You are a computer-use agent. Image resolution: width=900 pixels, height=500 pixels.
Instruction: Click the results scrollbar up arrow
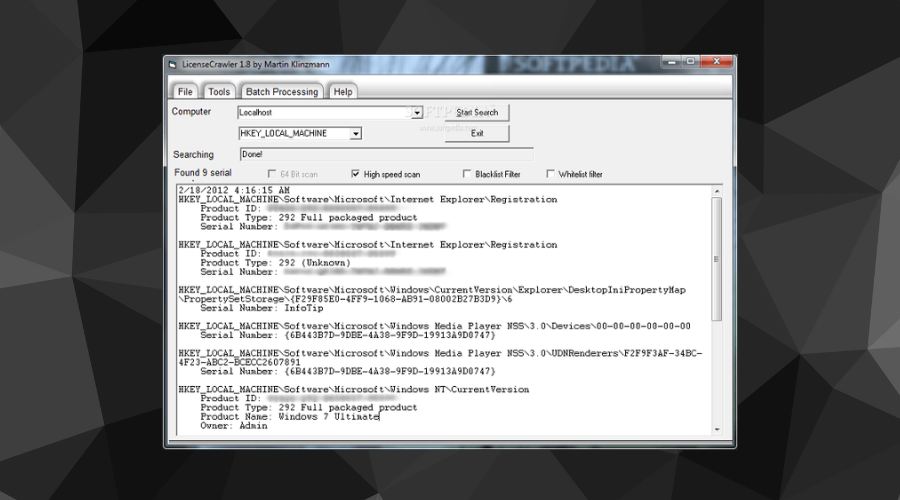coord(716,191)
